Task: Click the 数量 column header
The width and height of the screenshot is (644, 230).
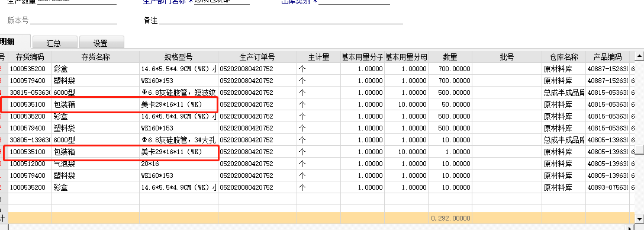Action: (x=450, y=57)
